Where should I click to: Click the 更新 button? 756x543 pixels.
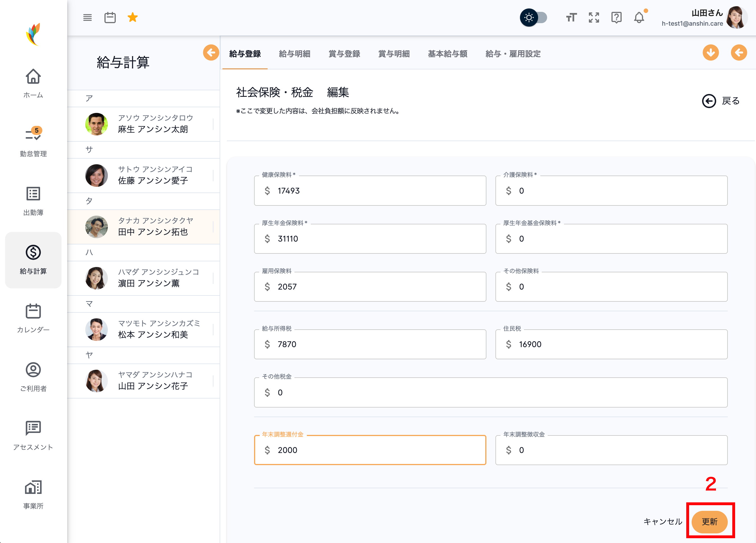709,522
